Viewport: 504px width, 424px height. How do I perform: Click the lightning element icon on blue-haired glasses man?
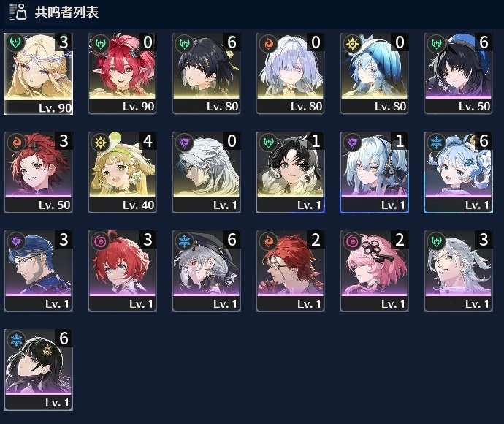(16, 241)
